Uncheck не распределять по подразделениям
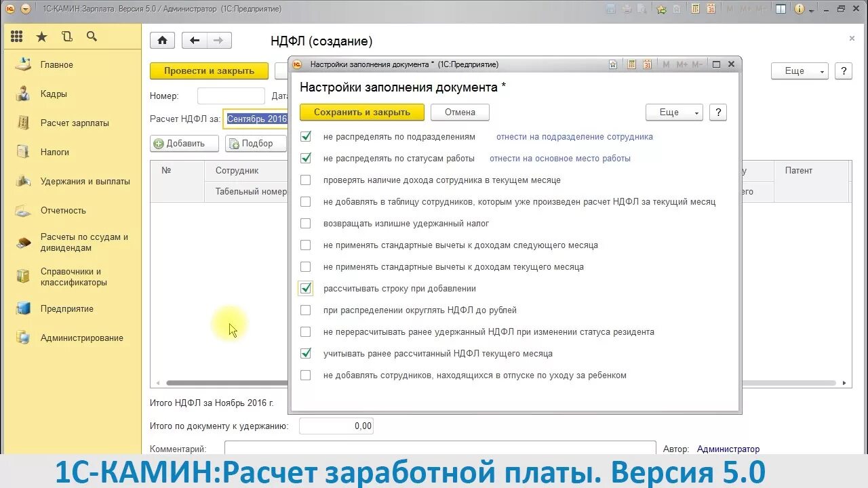 pyautogui.click(x=306, y=137)
